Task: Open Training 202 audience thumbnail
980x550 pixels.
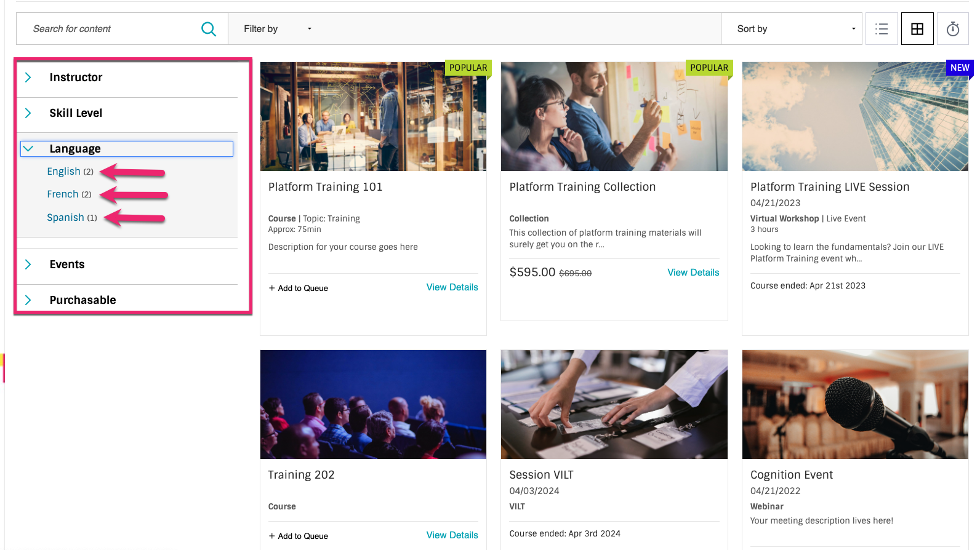Action: 373,405
